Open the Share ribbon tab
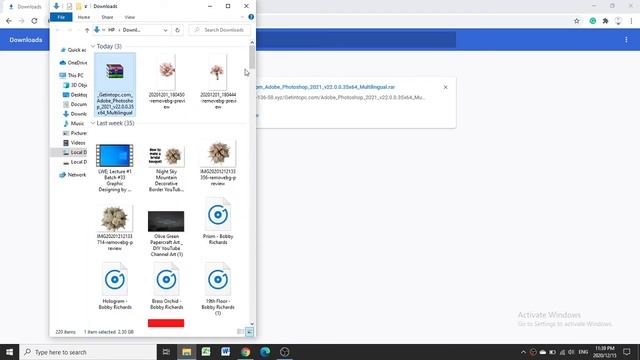 point(107,17)
